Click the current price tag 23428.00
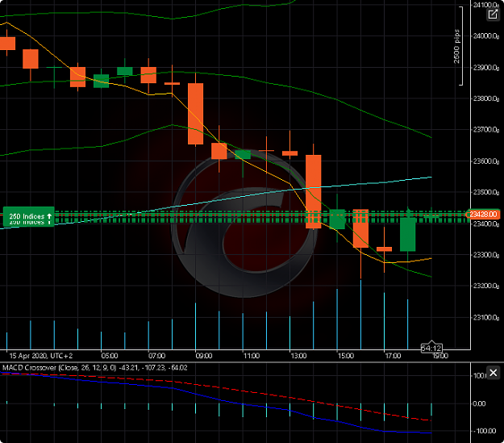504x443 pixels. (483, 215)
